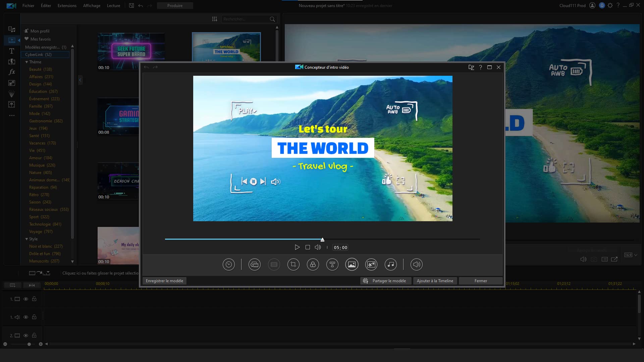Toggle lock on video track 2

pos(34,335)
